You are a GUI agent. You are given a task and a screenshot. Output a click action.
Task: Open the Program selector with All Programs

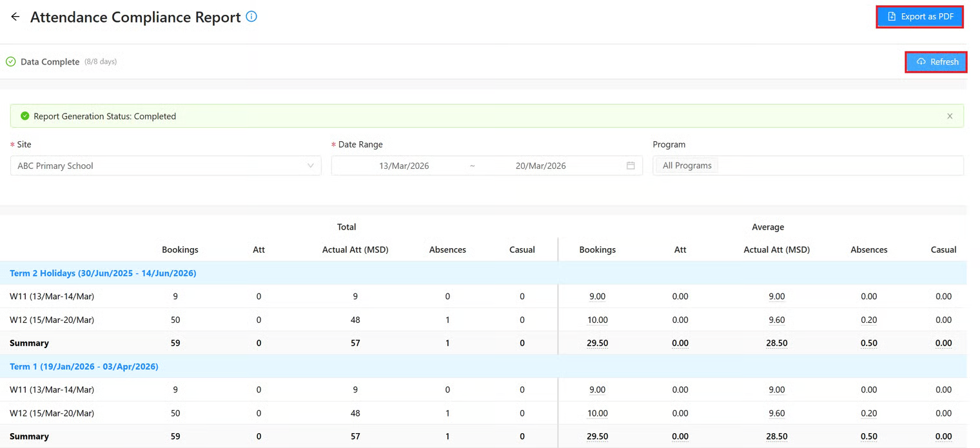coord(838,166)
